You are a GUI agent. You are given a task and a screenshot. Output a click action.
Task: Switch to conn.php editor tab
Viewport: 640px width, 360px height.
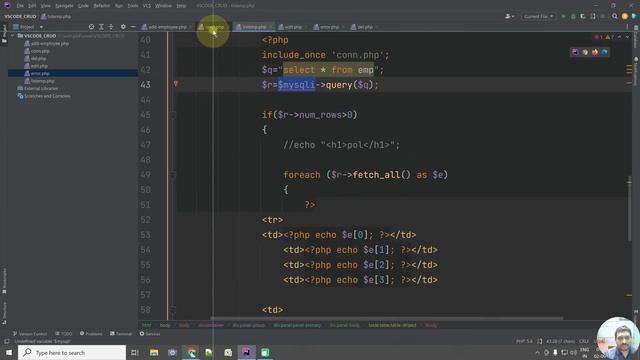point(212,27)
